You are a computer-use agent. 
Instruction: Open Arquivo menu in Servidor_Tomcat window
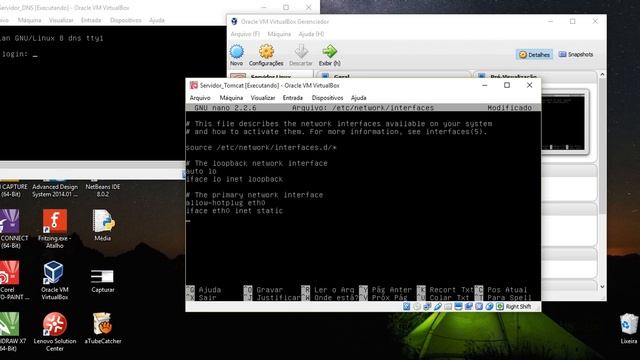click(x=200, y=98)
